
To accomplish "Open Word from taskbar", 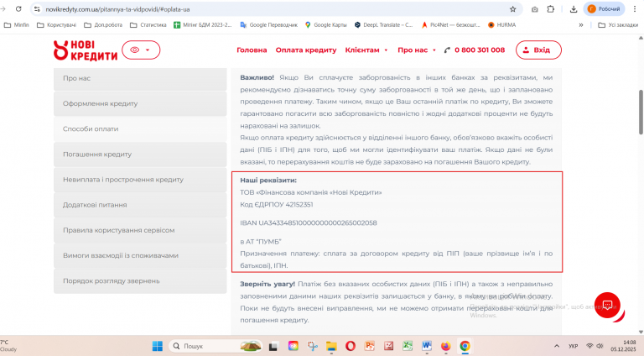I will (426, 346).
